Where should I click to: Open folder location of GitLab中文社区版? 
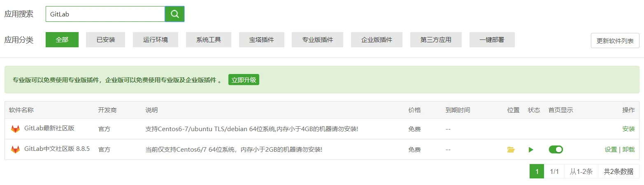[x=511, y=150]
